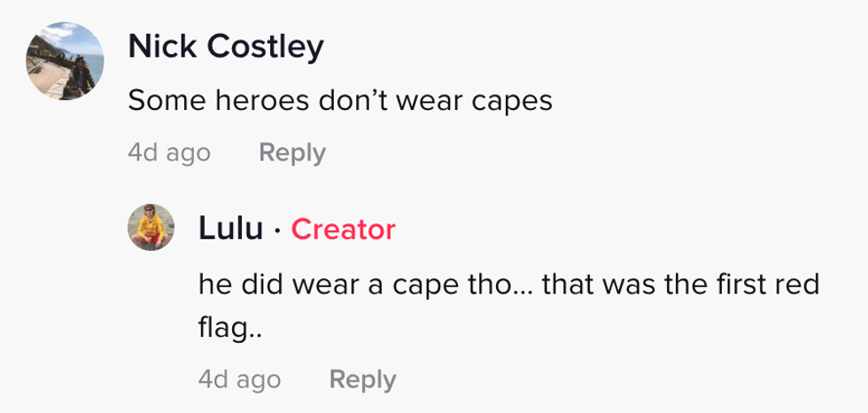Click Nick Costley's profile avatar
This screenshot has width=868, height=413.
(x=62, y=61)
